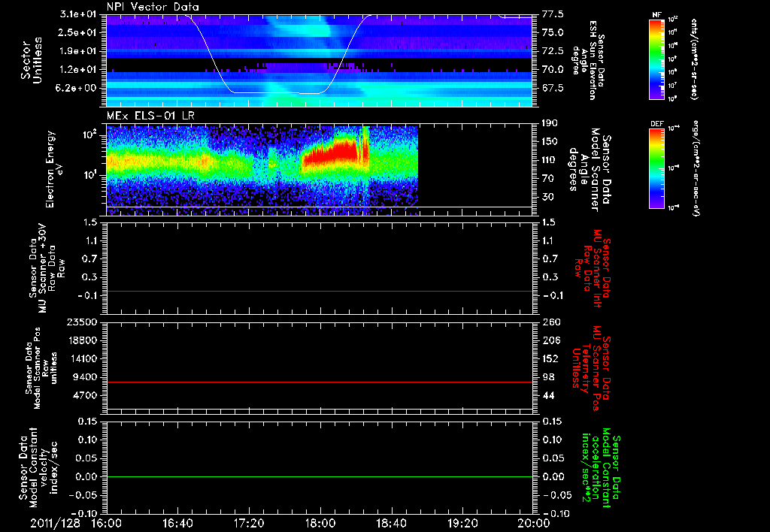Click the 19:20 time tick
770x532 pixels.
pyautogui.click(x=462, y=523)
